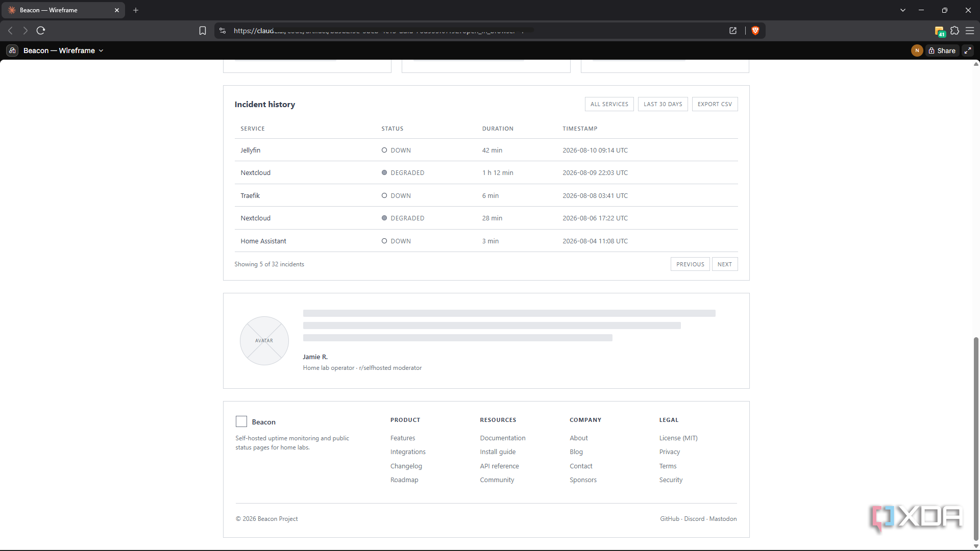Viewport: 980px width, 551px height.
Task: Open the browser hamburger menu
Action: pyautogui.click(x=970, y=31)
